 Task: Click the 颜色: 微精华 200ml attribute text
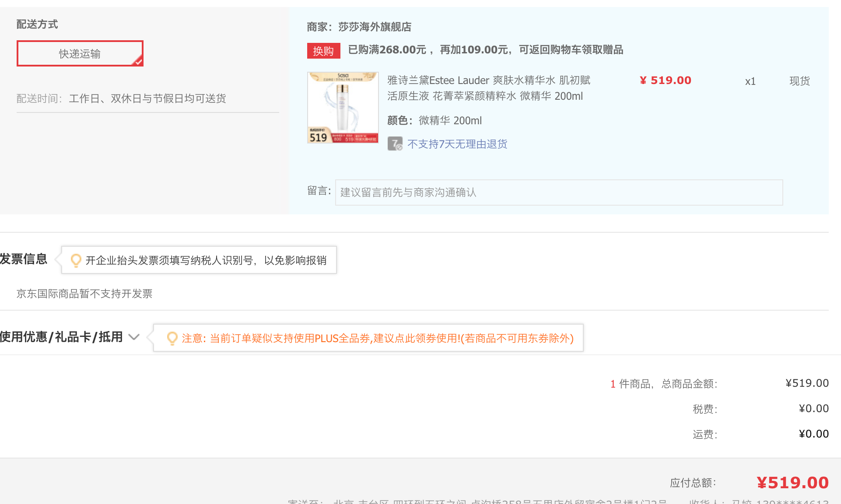coord(435,120)
